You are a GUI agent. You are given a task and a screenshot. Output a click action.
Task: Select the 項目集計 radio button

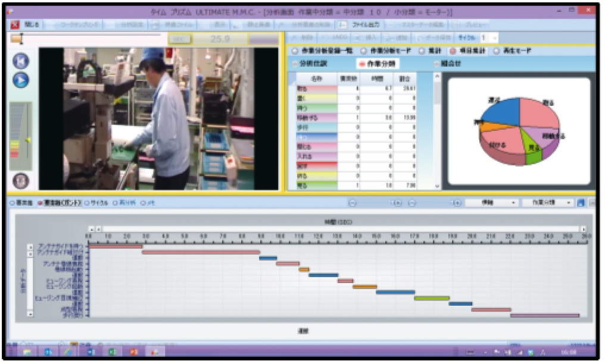pyautogui.click(x=453, y=51)
